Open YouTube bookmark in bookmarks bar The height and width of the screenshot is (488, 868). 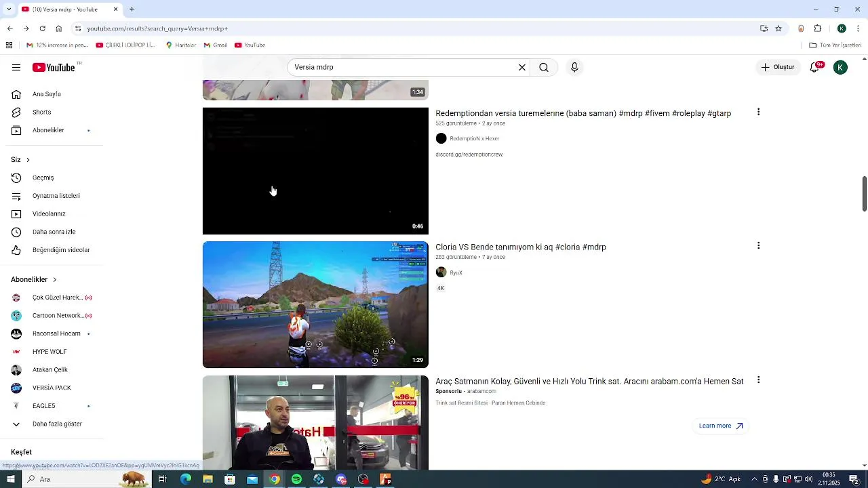250,45
